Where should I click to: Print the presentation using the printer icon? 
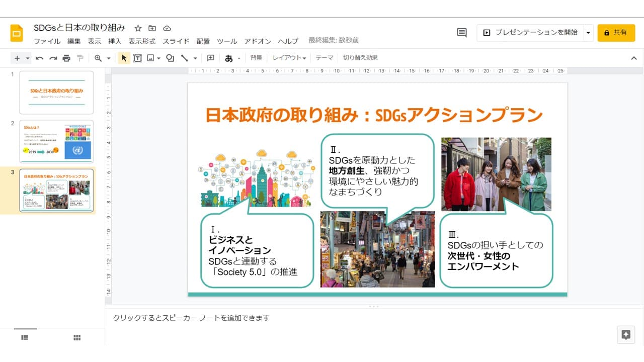[66, 58]
